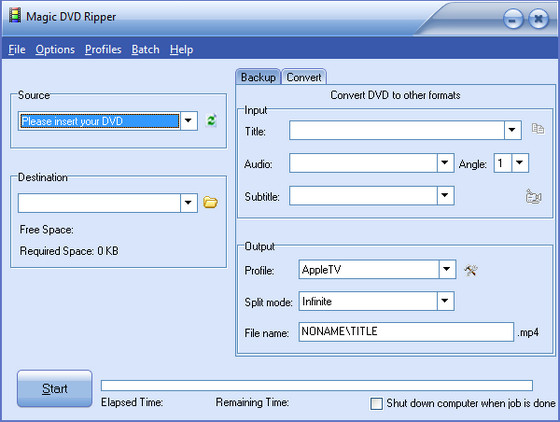Click the green refresh DVD source icon
The height and width of the screenshot is (422, 560).
tap(211, 121)
